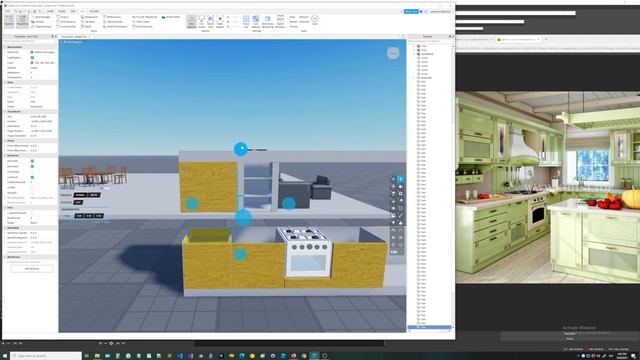The width and height of the screenshot is (640, 360).
Task: Switch to Full Screen mode
Action: coord(201,22)
